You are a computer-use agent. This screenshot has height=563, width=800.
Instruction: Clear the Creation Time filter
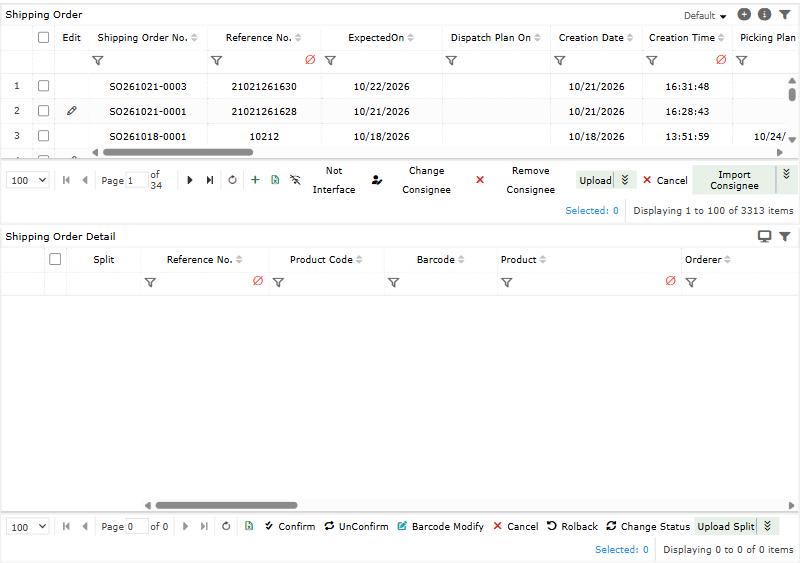(721, 60)
